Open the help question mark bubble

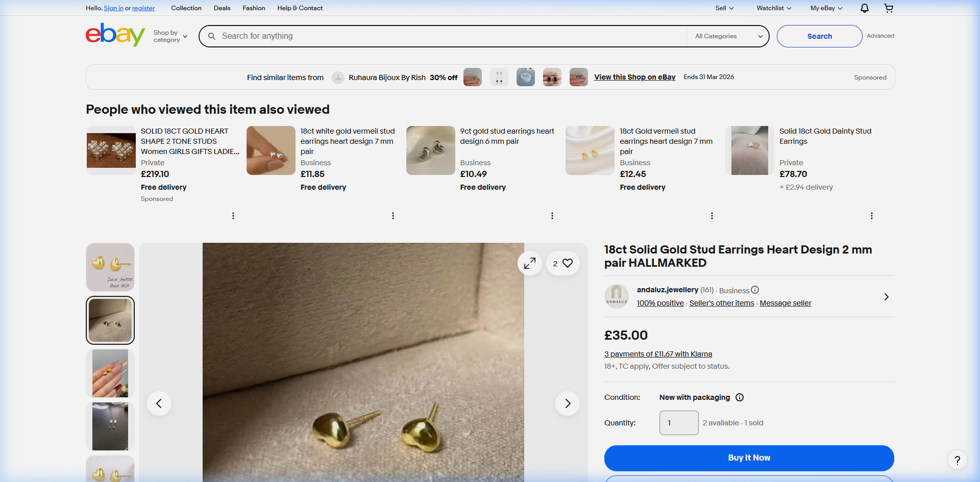click(958, 460)
